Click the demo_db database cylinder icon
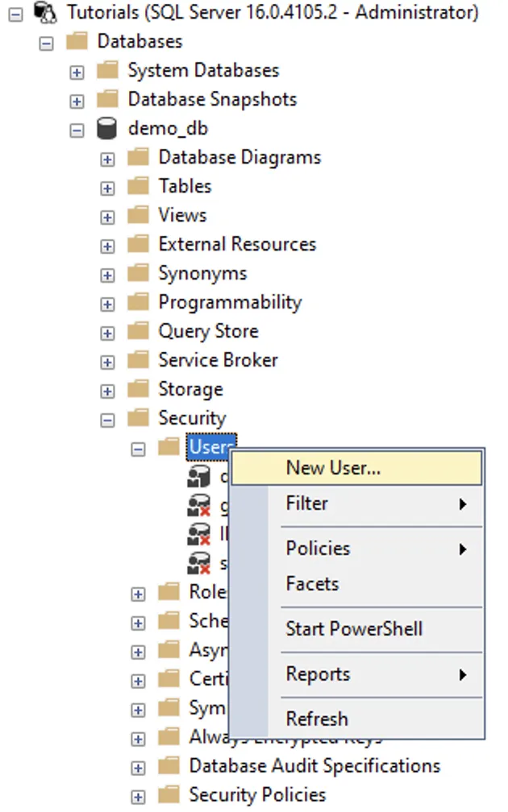Screen dimensions: 508x812 (x=107, y=128)
